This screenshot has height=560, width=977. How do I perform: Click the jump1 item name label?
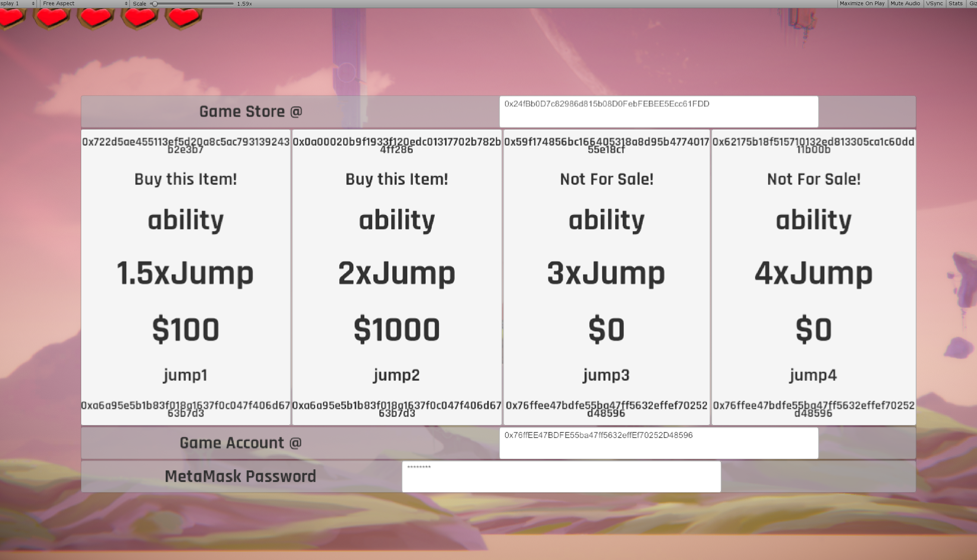[x=186, y=375]
